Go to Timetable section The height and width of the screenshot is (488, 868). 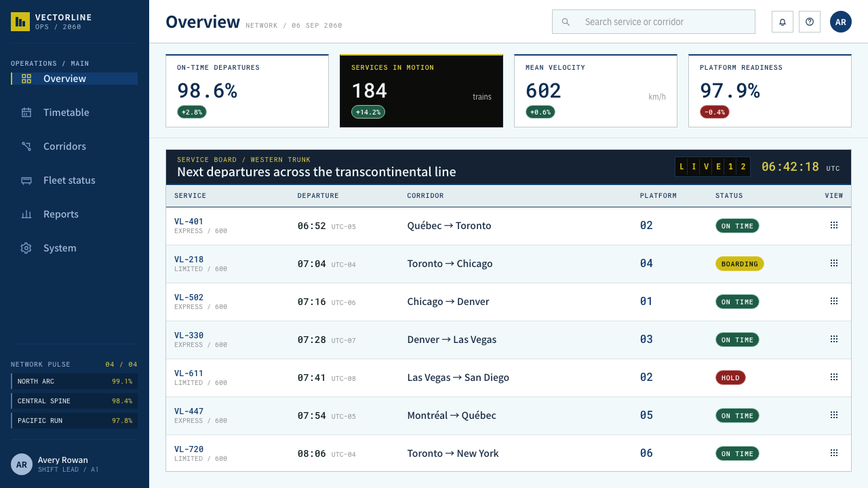tap(75, 113)
